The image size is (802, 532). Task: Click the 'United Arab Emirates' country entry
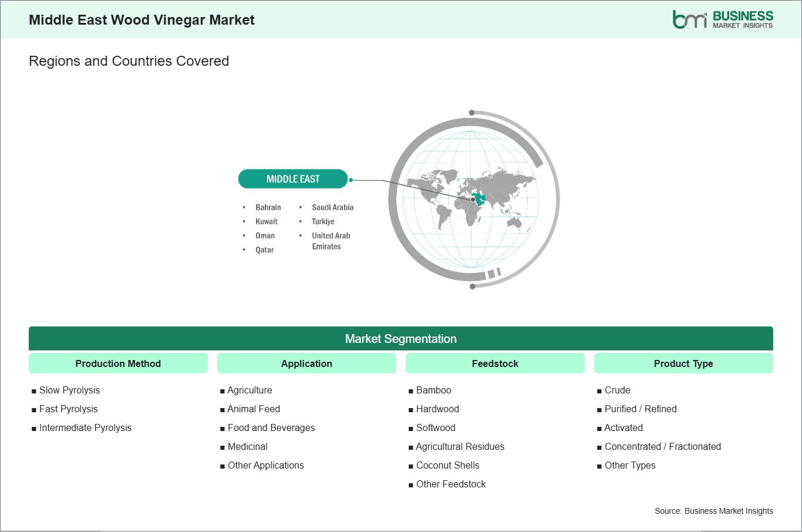point(331,241)
